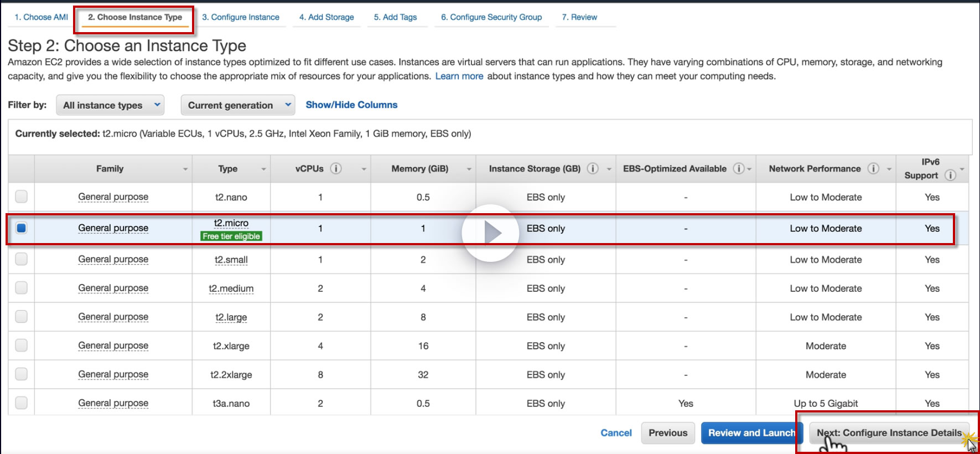Click the vCPUs column info icon
The width and height of the screenshot is (980, 454).
pyautogui.click(x=336, y=168)
